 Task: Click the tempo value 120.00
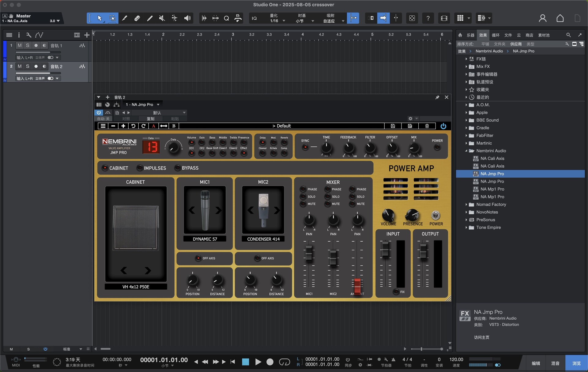click(456, 359)
